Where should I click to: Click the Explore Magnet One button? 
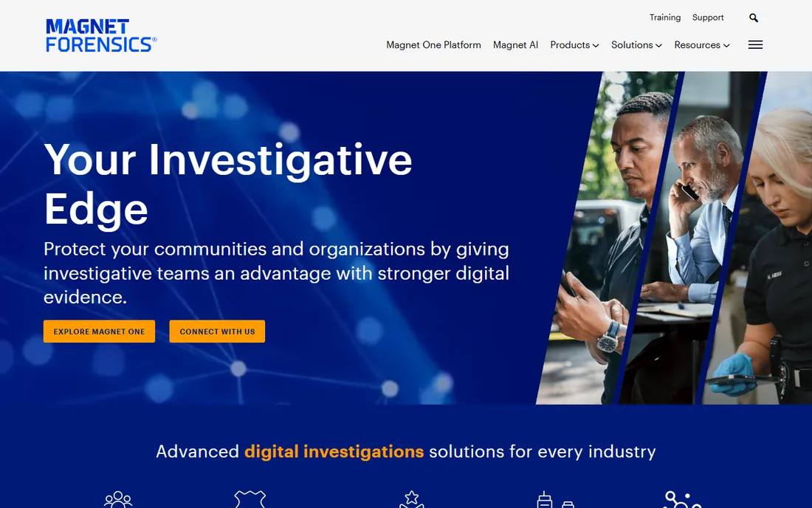(x=99, y=332)
